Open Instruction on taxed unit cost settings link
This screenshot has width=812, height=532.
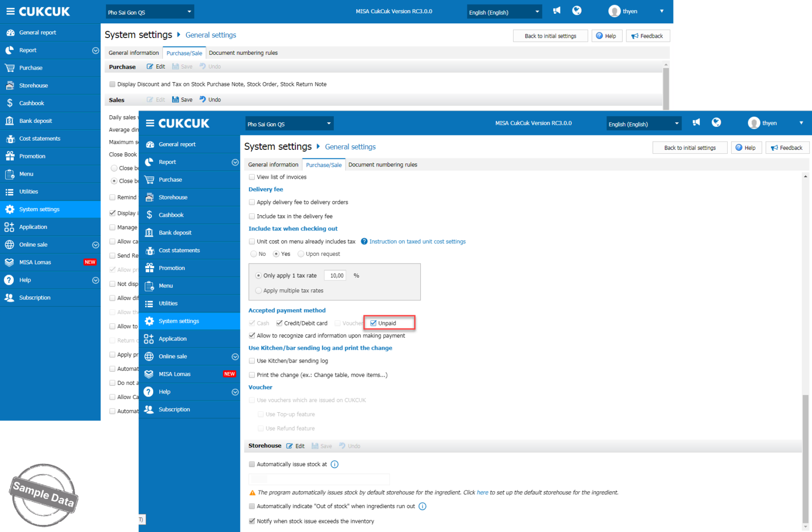pos(417,242)
